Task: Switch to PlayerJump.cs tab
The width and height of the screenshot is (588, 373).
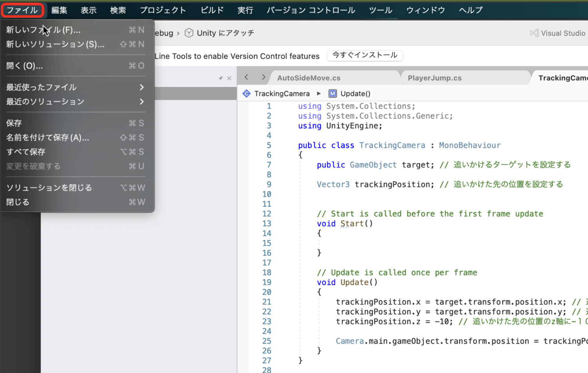Action: [x=435, y=78]
